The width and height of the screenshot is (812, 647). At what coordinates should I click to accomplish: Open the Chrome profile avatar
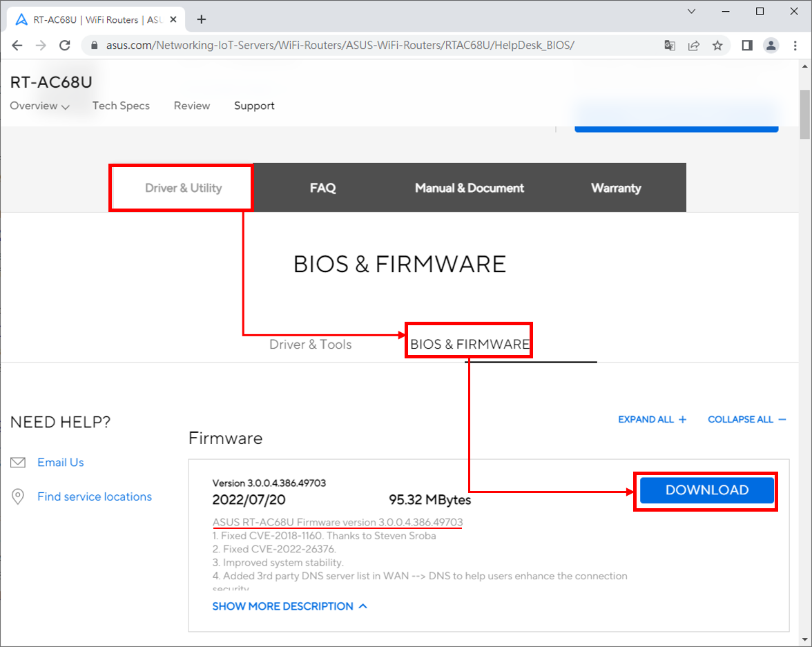click(x=771, y=46)
